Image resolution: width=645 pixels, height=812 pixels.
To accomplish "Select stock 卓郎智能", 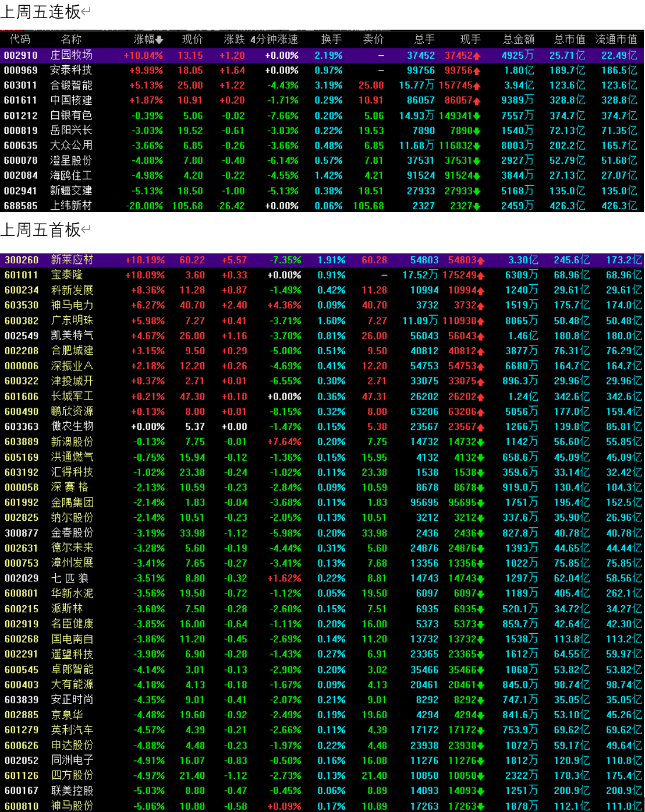I will 72,670.
